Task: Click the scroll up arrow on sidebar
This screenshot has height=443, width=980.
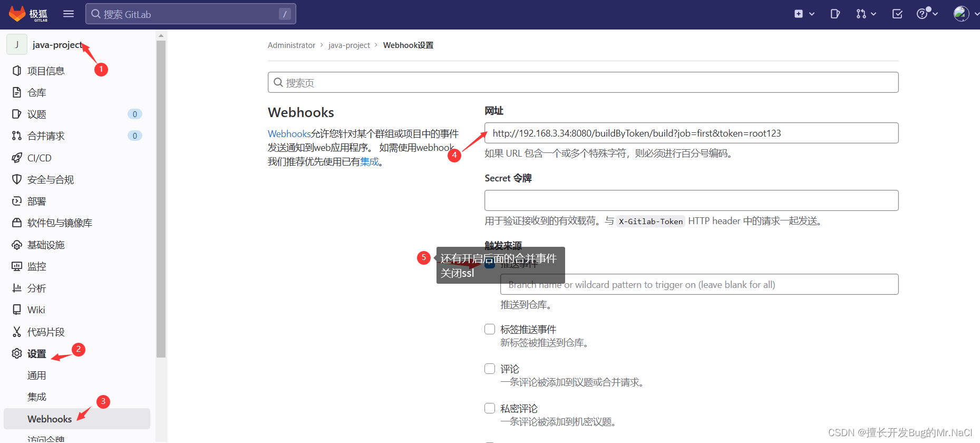Action: (161, 36)
